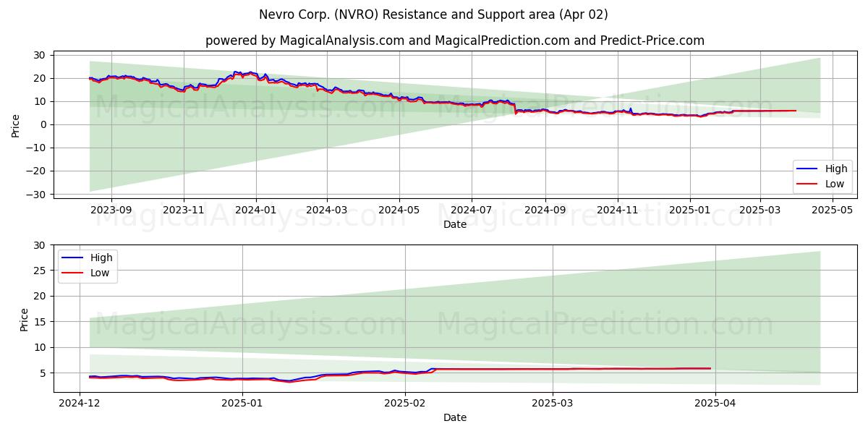Click the 2025-03 tick label on bottom chart

coord(553,404)
